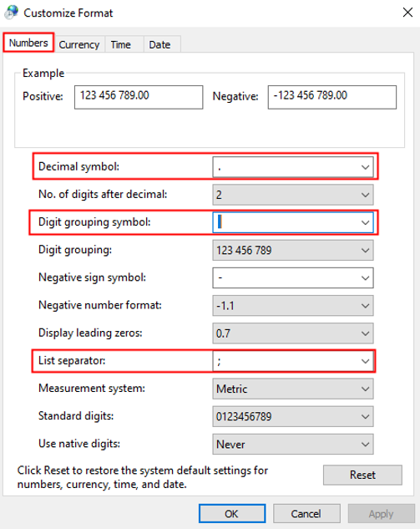Viewport: 420px width, 529px height.
Task: Select the Numbers tab
Action: tap(28, 43)
